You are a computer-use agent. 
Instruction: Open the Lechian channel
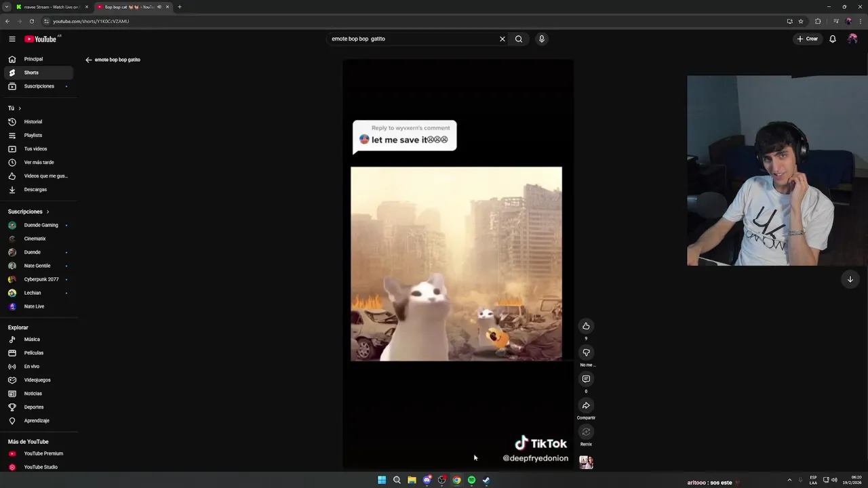pyautogui.click(x=39, y=293)
